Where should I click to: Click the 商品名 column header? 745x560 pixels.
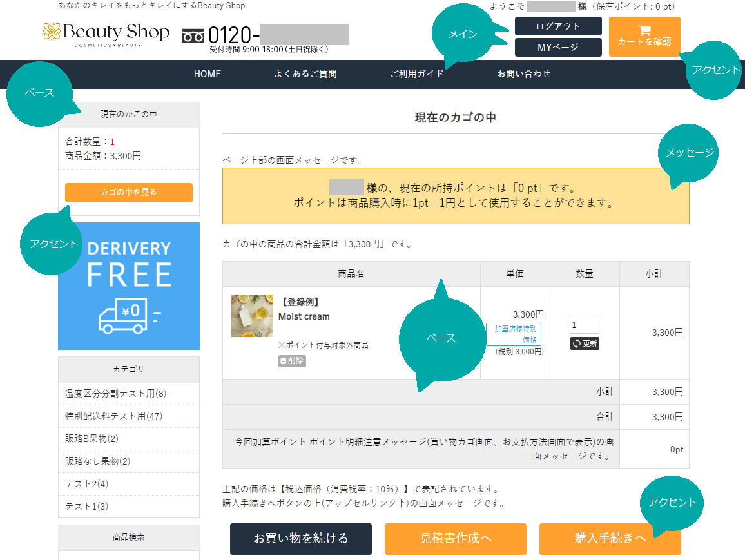351,274
